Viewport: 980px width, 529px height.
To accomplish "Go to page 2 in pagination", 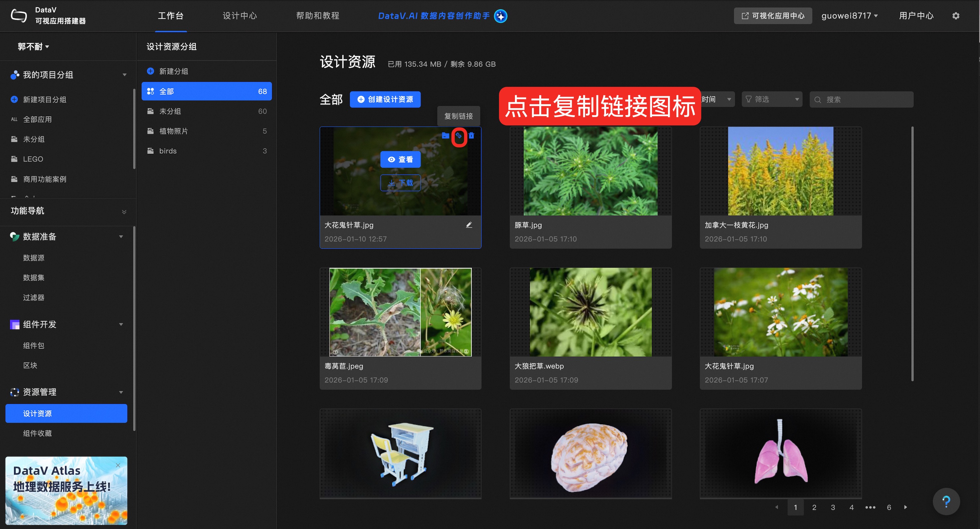I will click(814, 507).
